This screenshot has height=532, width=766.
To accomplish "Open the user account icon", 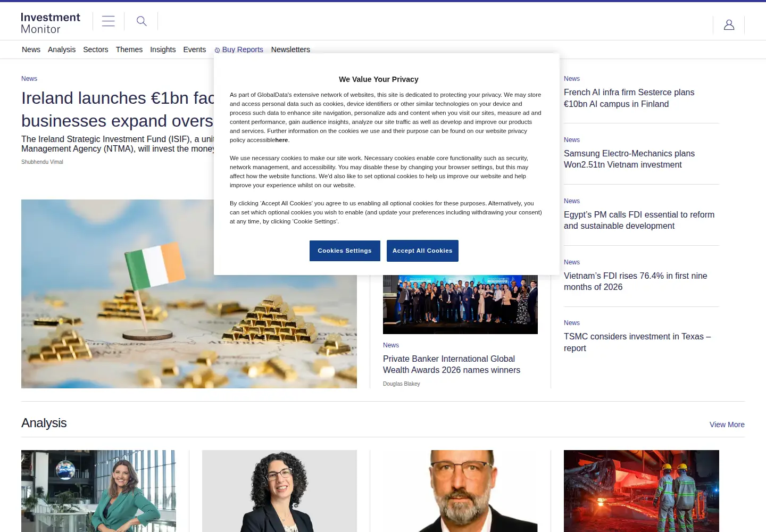I will [729, 24].
